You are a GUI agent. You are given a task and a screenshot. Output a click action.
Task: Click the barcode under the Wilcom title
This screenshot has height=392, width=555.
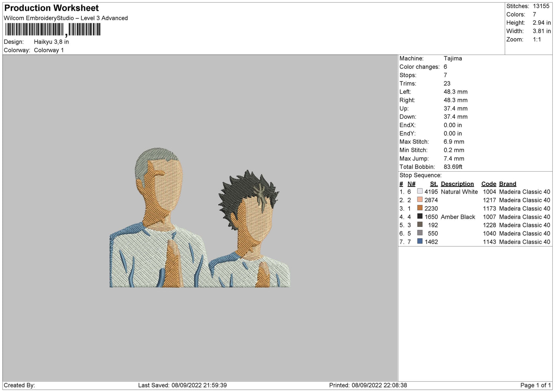[53, 30]
